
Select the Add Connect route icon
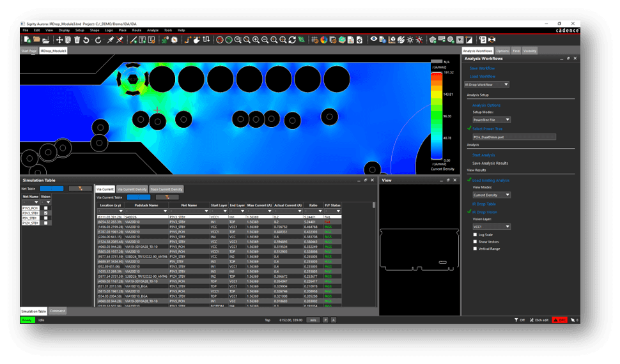(187, 40)
